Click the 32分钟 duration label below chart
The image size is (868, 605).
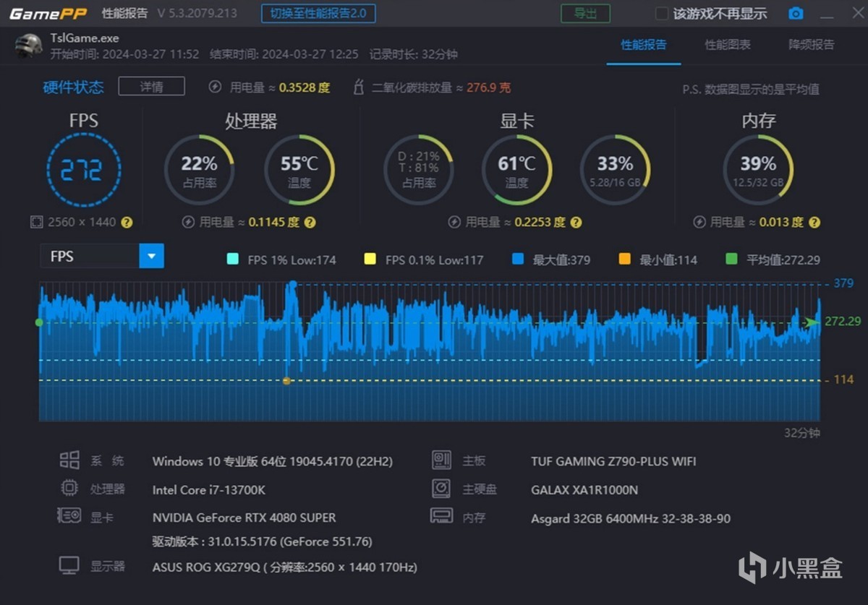[802, 433]
